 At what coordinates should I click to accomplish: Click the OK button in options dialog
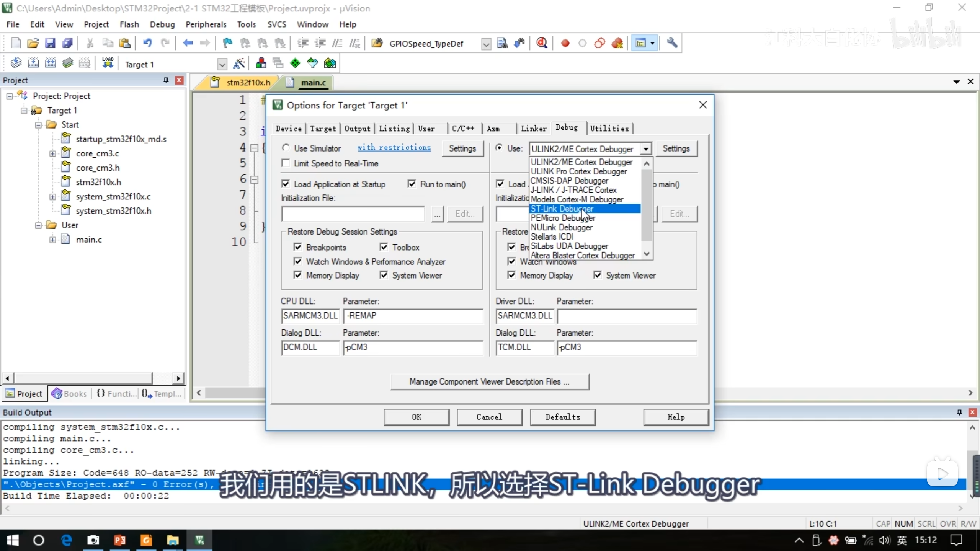tap(416, 417)
